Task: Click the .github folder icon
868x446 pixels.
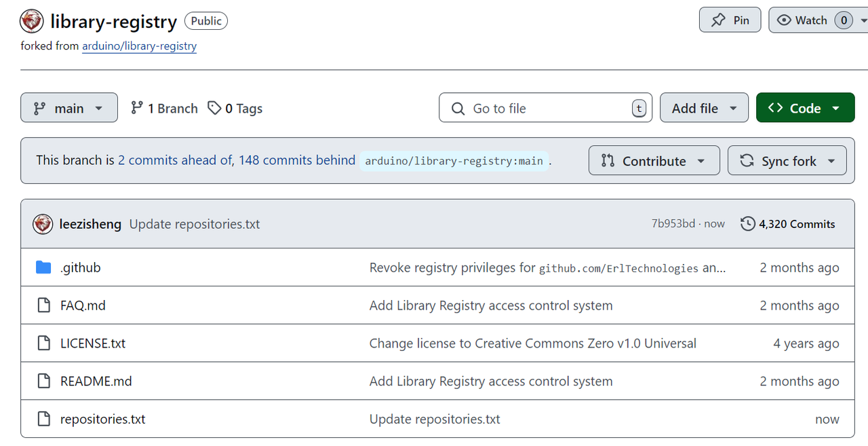Action: 43,267
